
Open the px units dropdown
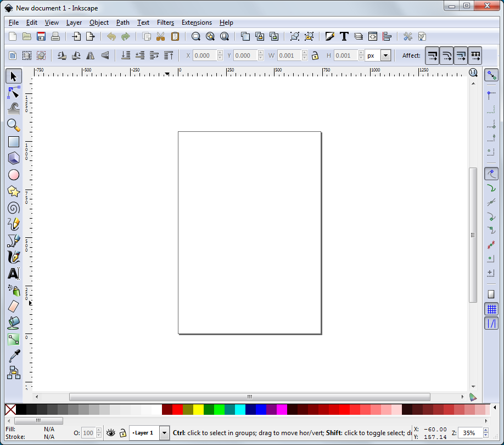tap(386, 55)
